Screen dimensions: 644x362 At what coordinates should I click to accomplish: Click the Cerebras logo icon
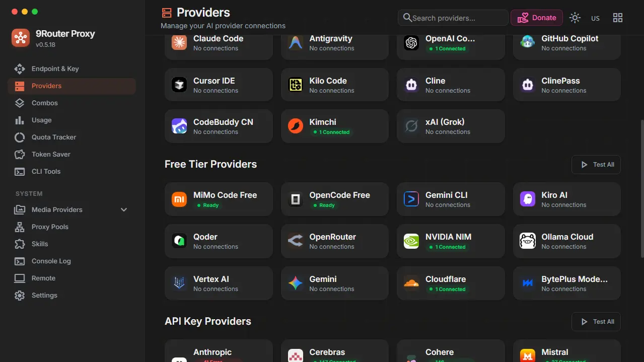coord(295,355)
